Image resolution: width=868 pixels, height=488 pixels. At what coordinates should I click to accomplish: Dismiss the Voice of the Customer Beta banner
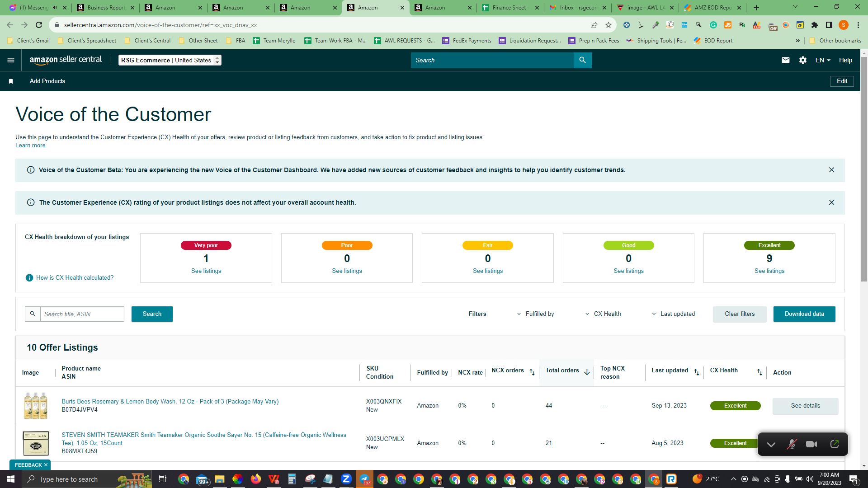831,170
